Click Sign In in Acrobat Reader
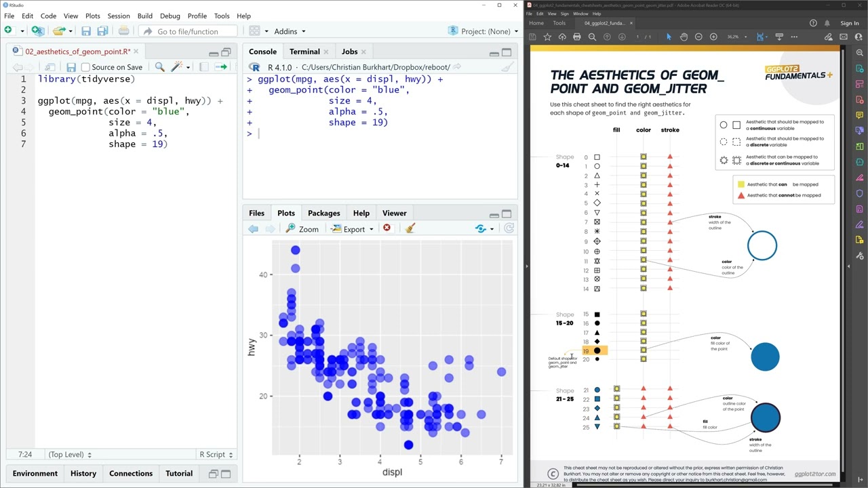The width and height of the screenshot is (868, 488). (850, 23)
